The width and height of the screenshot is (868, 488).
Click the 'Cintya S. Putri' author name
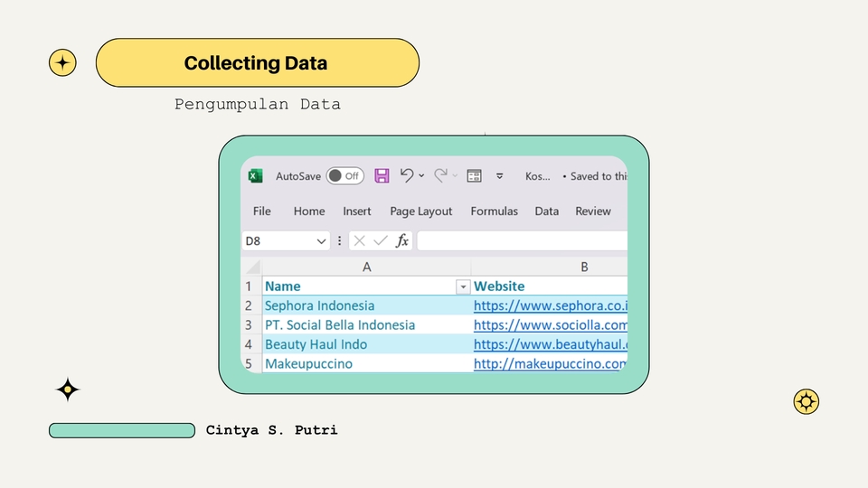click(x=272, y=430)
